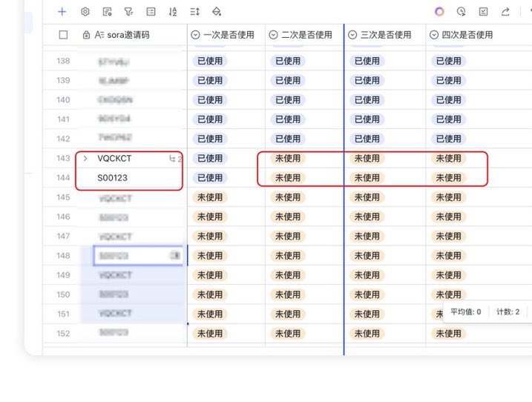This screenshot has width=532, height=402.
Task: Click the text type icon beside sora邀请码
Action: tap(99, 35)
